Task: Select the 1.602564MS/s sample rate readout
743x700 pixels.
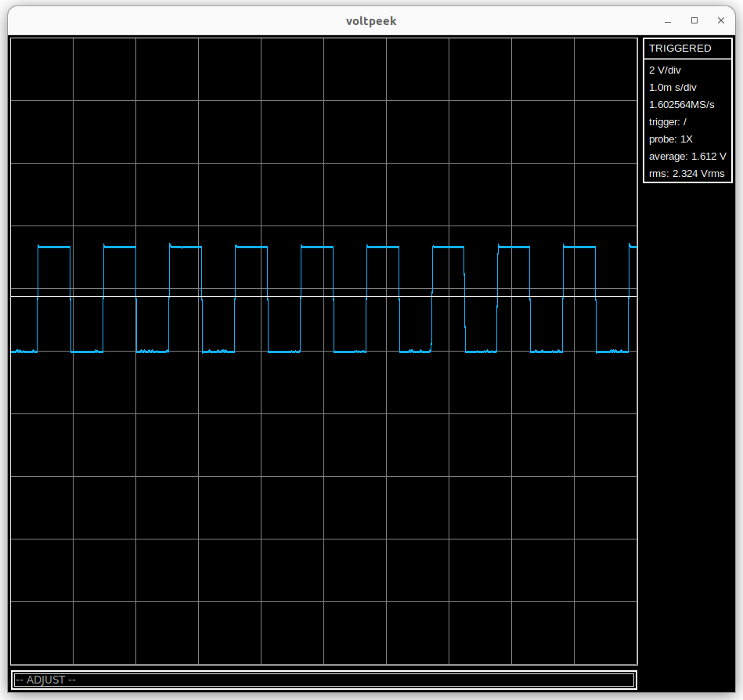Action: pos(681,105)
